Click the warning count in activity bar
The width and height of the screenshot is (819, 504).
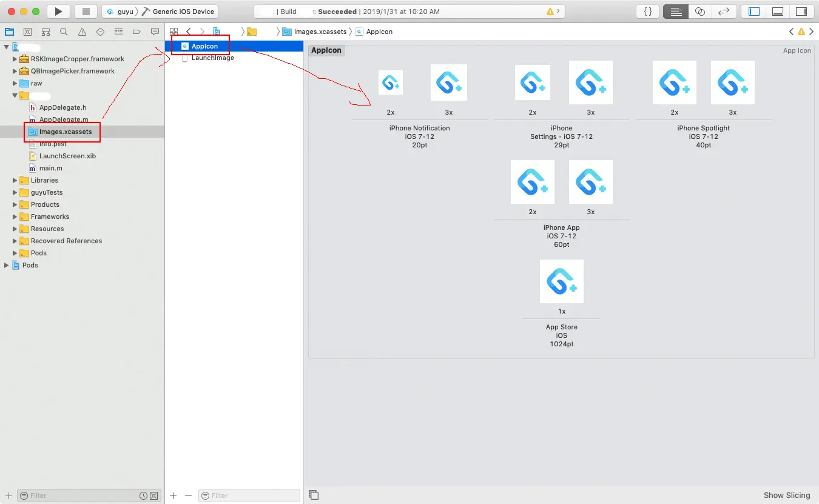tap(553, 12)
